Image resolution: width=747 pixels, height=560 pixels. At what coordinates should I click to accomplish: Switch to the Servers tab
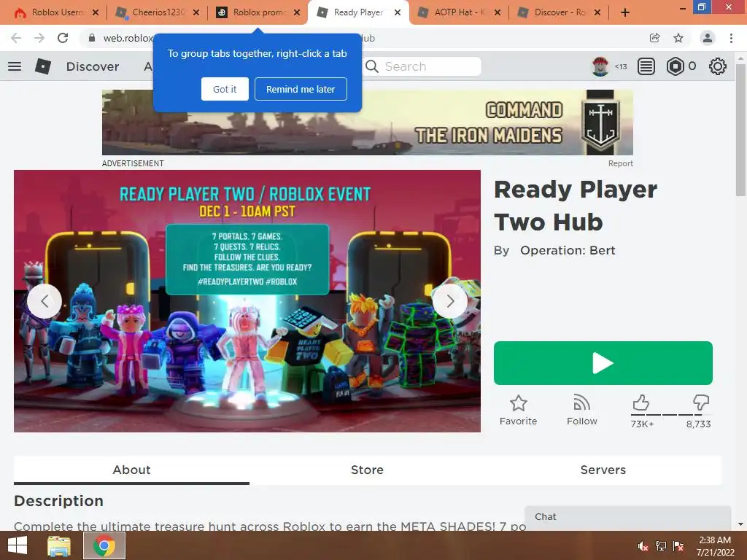click(x=603, y=470)
